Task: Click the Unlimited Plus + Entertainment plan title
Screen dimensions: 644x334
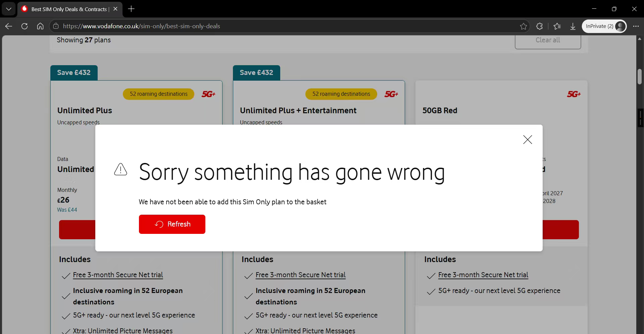Action: coord(298,111)
